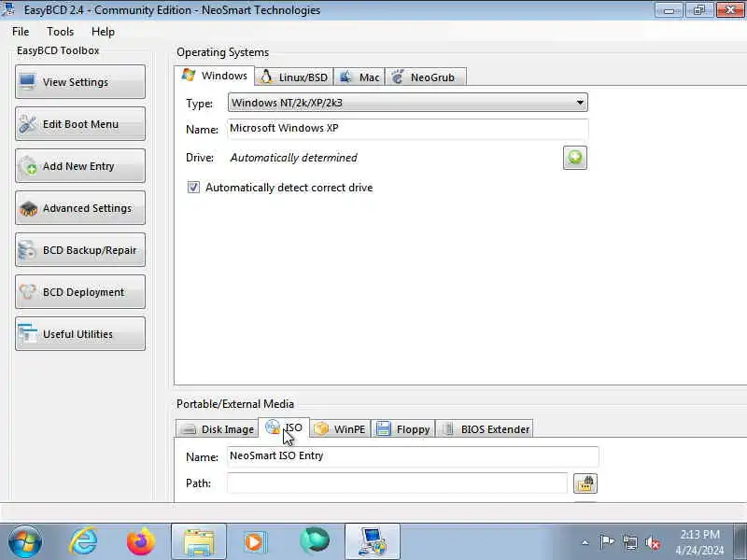This screenshot has height=560, width=747.
Task: Launch Firefox from the taskbar
Action: tap(141, 541)
